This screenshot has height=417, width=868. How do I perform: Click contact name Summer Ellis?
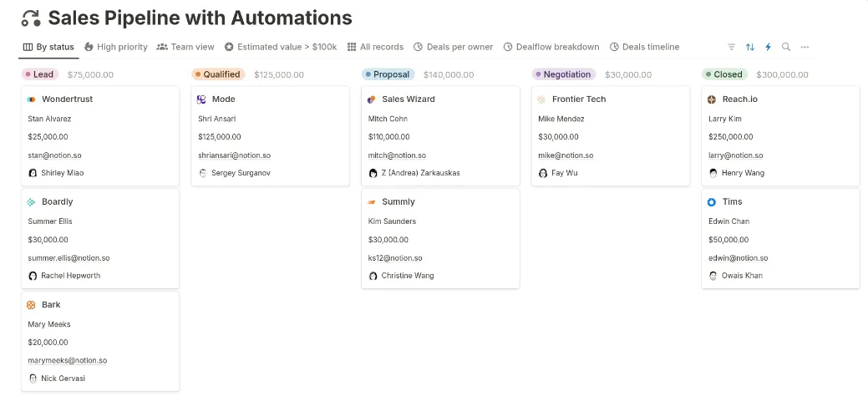[x=50, y=221]
